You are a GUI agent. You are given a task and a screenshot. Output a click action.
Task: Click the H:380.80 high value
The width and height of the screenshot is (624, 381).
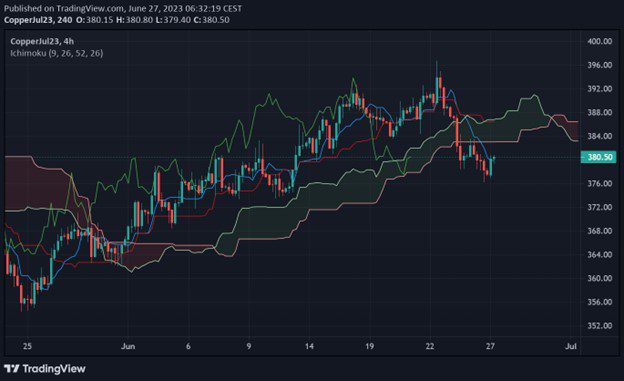(135, 20)
